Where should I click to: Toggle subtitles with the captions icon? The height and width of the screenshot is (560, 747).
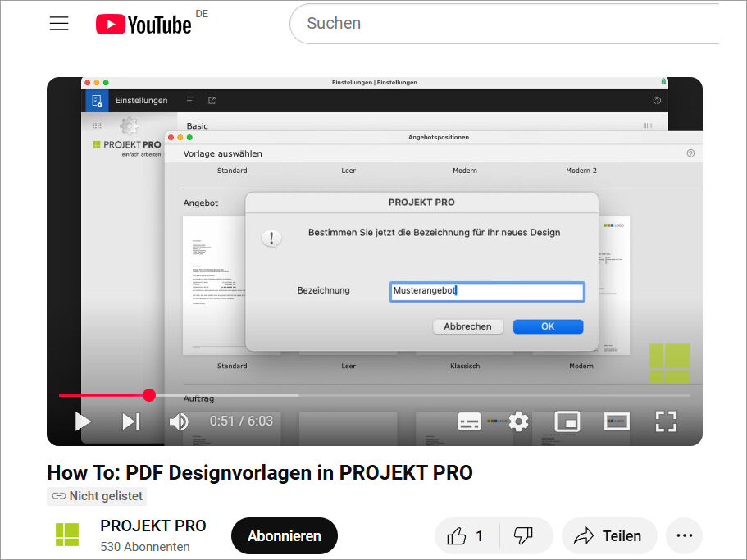[469, 421]
